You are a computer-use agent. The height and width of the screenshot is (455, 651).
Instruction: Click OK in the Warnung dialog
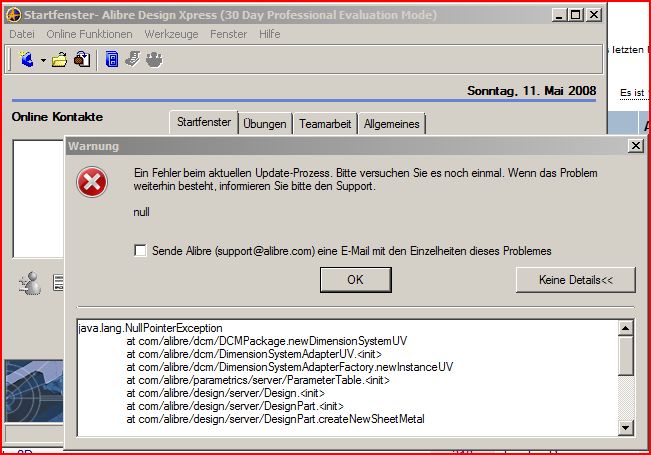coord(355,280)
